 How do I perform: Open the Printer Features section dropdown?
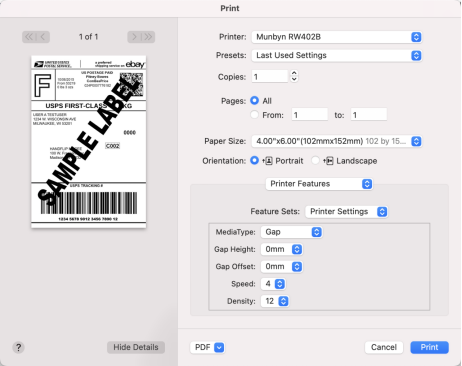point(319,184)
